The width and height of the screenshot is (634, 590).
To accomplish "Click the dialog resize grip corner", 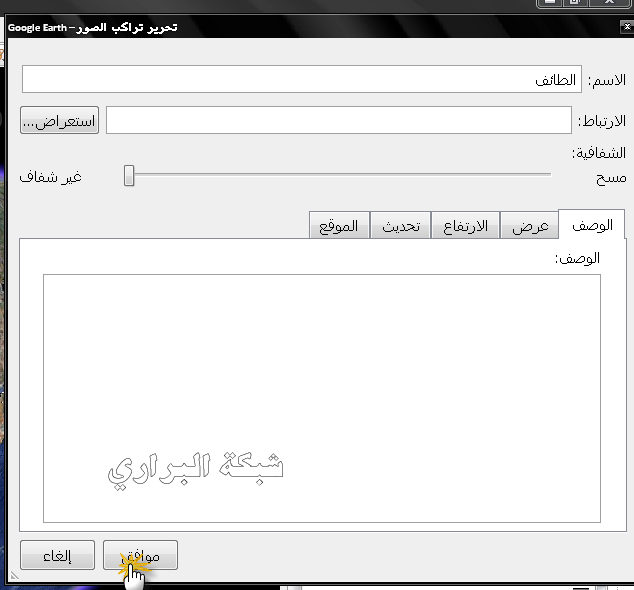I will [14, 575].
